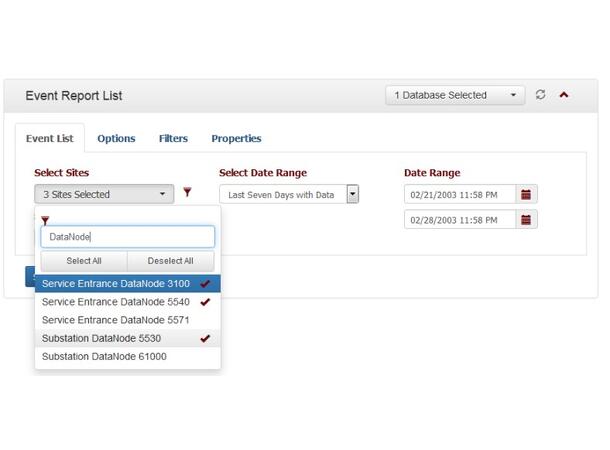Open the Properties tab
This screenshot has width=610, height=450.
tap(236, 138)
